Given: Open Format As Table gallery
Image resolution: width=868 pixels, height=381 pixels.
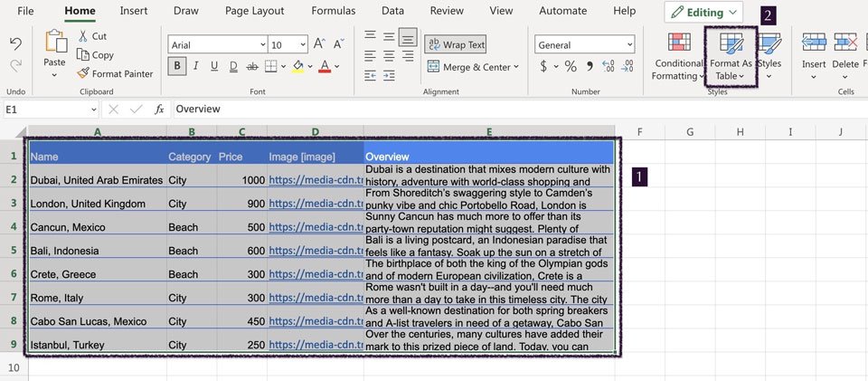Looking at the screenshot, I should 731,56.
